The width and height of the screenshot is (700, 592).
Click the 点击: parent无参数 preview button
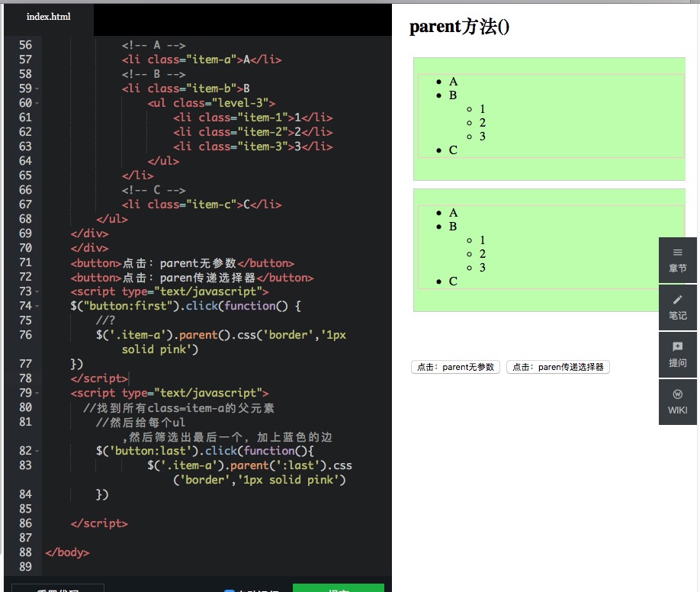[x=455, y=367]
